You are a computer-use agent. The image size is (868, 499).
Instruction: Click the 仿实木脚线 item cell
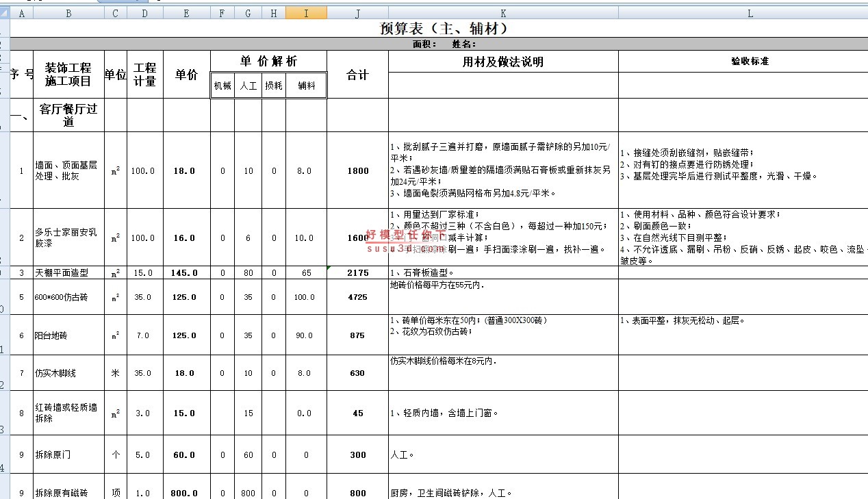68,373
